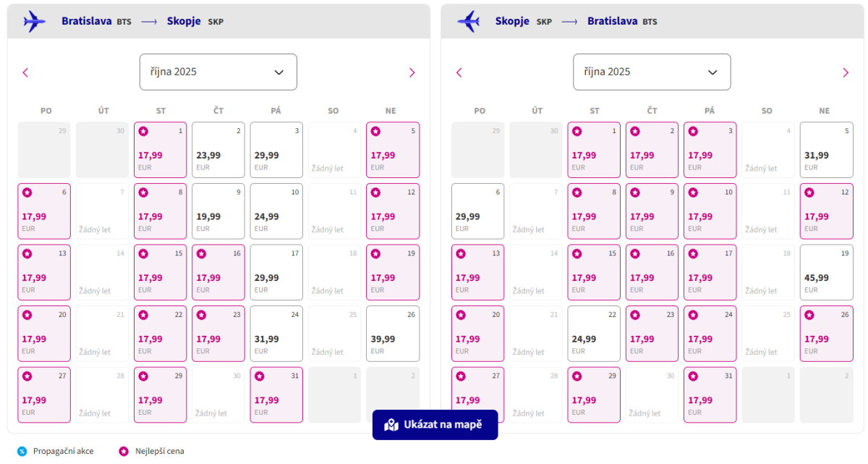Go to previous month in Skopje–Bratislava calendar
Image resolution: width=868 pixels, height=464 pixels.
(x=459, y=72)
